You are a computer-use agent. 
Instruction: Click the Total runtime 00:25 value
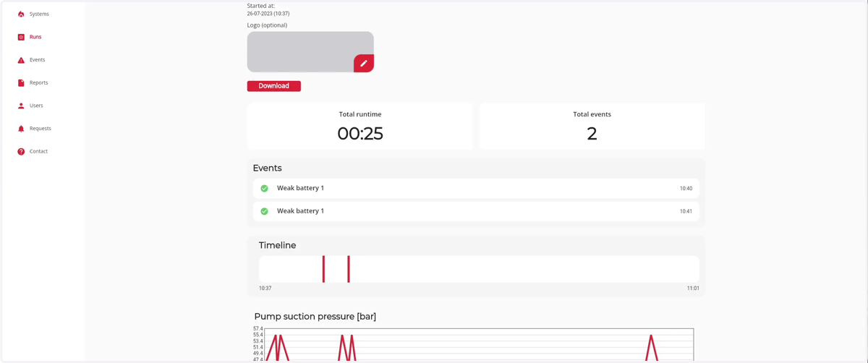pyautogui.click(x=360, y=133)
